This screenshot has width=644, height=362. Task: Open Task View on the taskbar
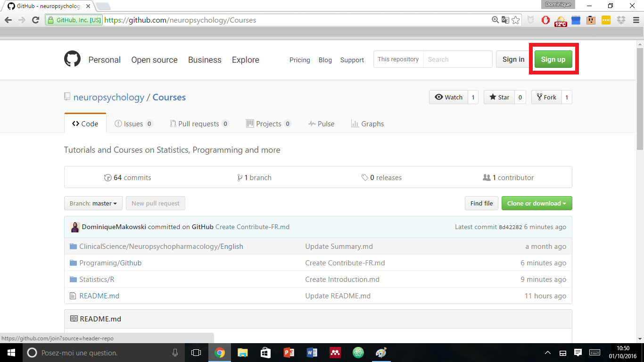tap(196, 353)
